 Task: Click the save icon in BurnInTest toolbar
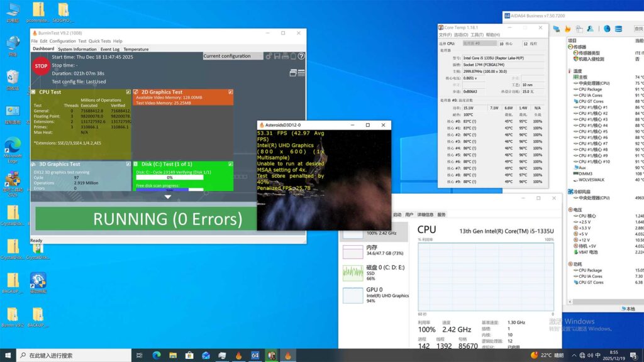tap(277, 56)
